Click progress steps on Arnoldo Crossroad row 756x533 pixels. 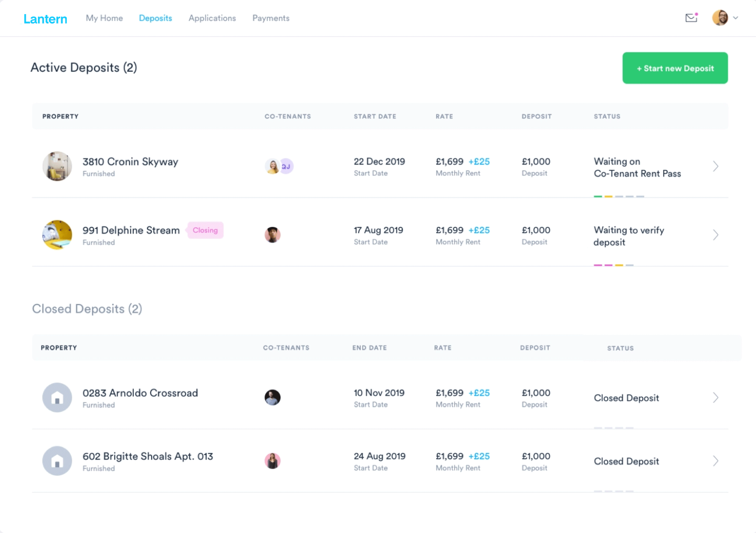[x=614, y=427]
